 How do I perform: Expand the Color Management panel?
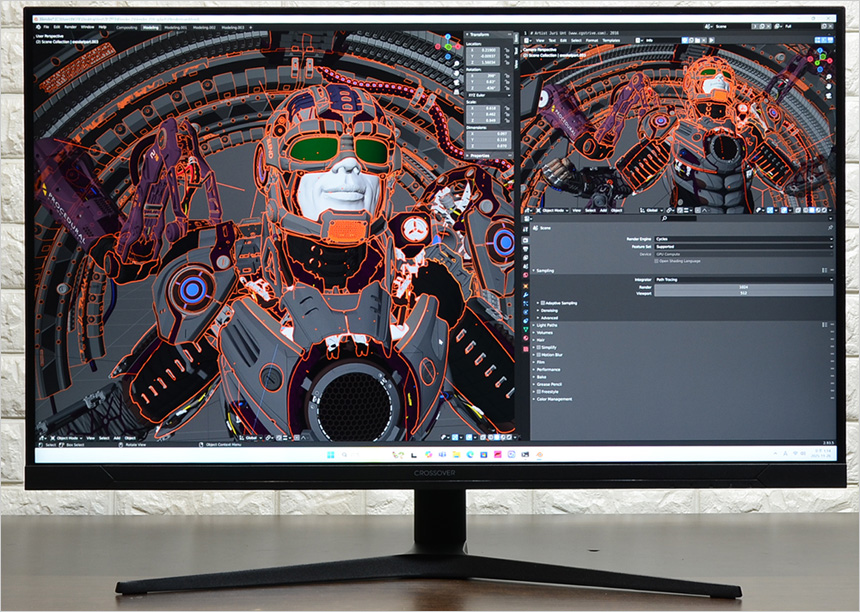(554, 399)
